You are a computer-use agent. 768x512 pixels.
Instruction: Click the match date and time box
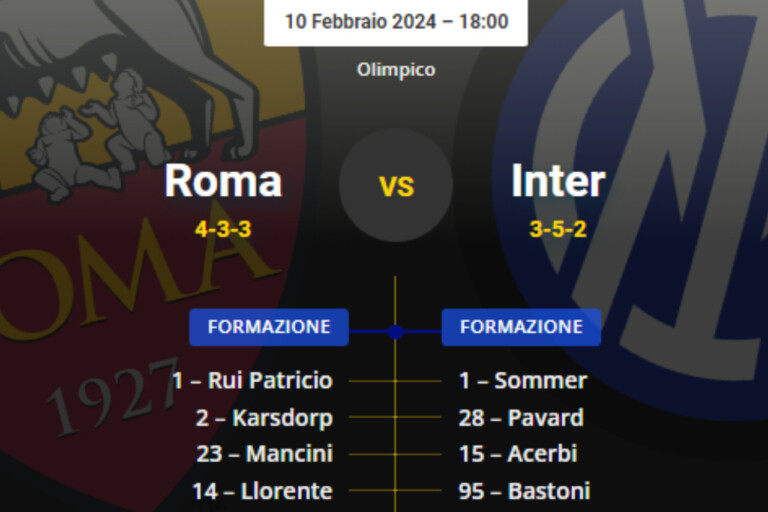coord(396,22)
